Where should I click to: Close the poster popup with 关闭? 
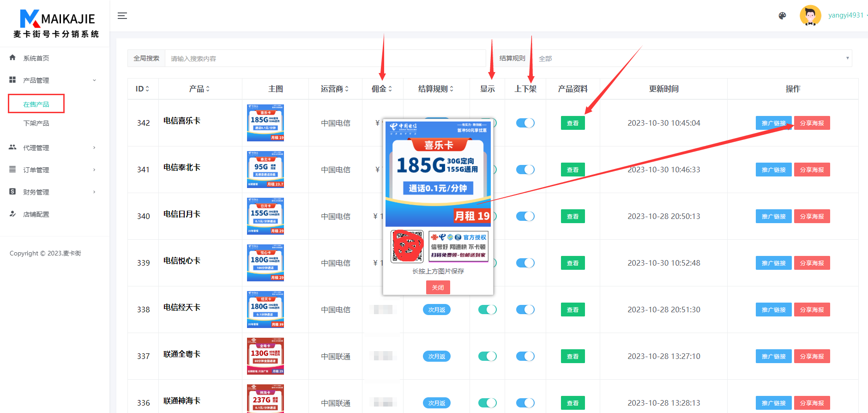pos(438,287)
